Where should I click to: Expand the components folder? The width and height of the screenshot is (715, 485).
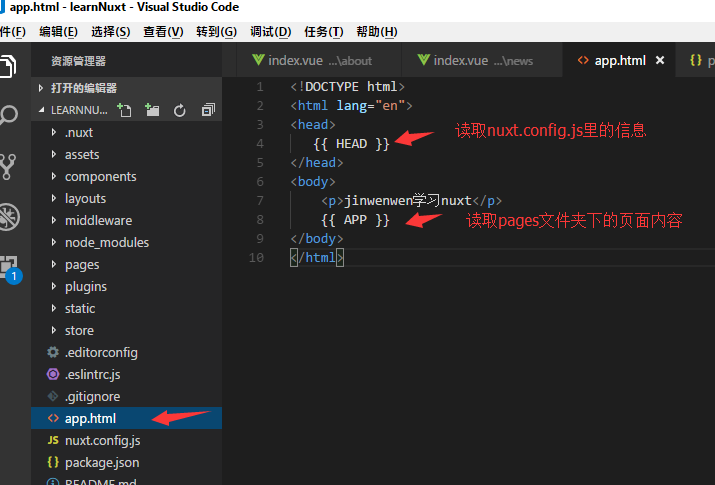click(x=54, y=176)
